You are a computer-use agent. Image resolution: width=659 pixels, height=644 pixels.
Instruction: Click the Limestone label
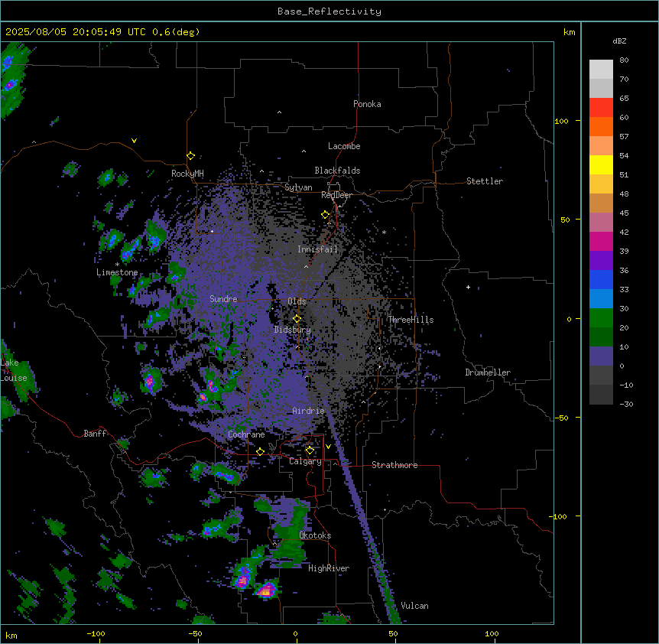(117, 272)
